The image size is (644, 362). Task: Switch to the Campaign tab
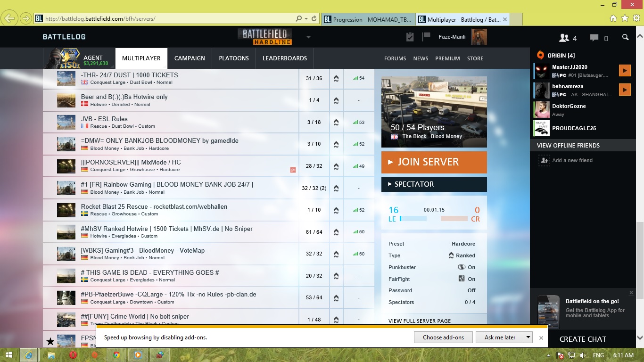coord(190,58)
